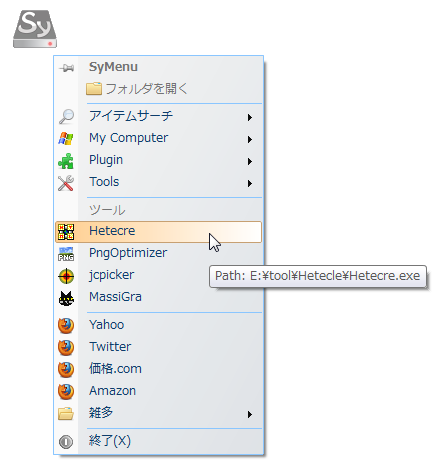Launch Hetecre from the menu
The width and height of the screenshot is (435, 470).
(x=159, y=231)
